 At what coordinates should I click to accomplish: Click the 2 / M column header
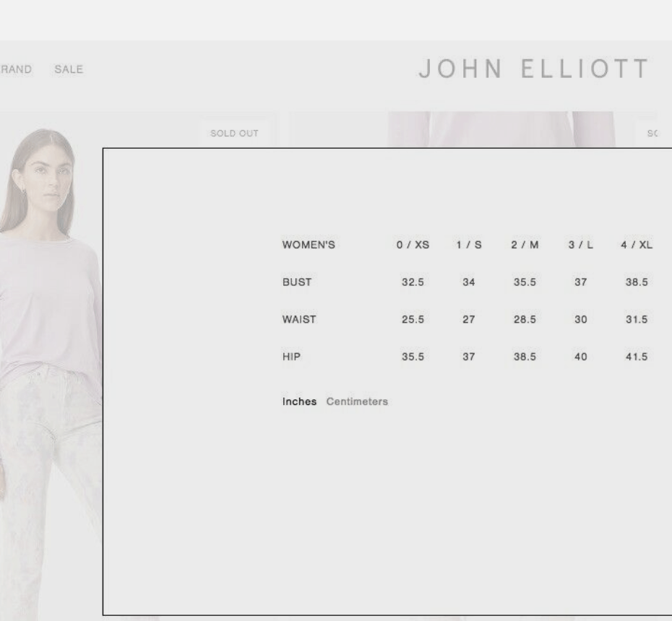tap(525, 245)
